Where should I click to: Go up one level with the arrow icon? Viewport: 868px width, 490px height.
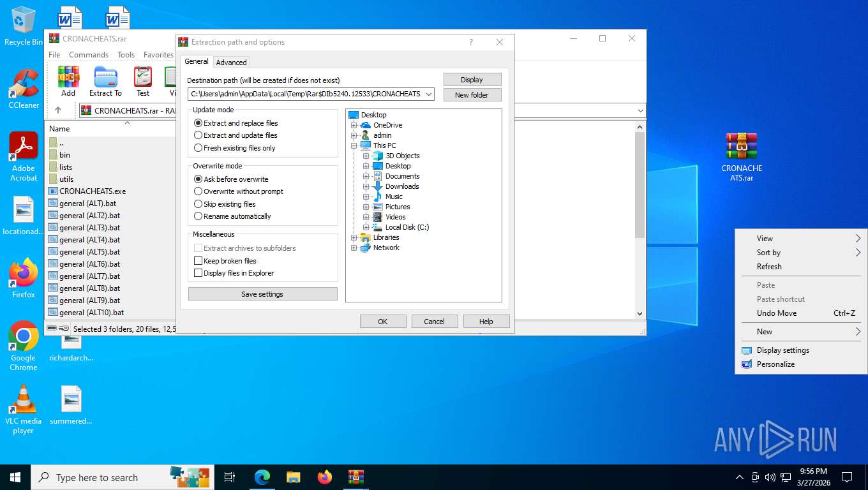point(58,110)
